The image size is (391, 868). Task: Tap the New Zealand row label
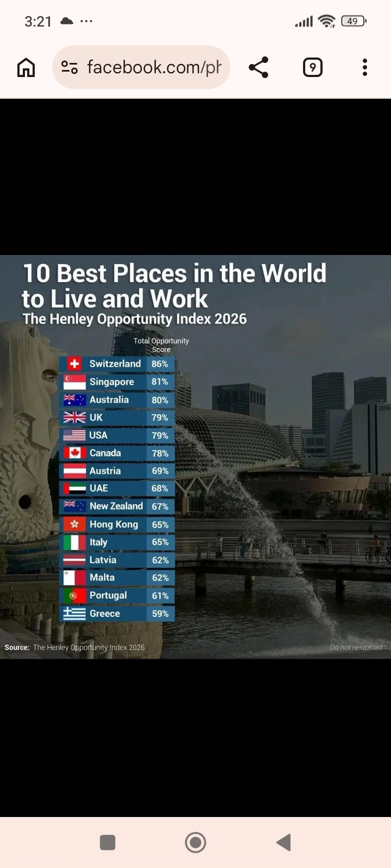[116, 506]
